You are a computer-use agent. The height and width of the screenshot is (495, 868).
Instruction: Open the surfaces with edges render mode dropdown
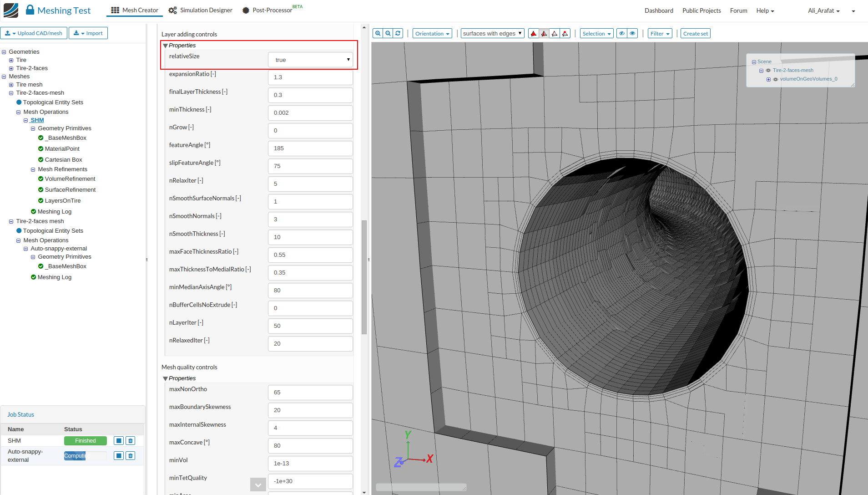click(492, 33)
